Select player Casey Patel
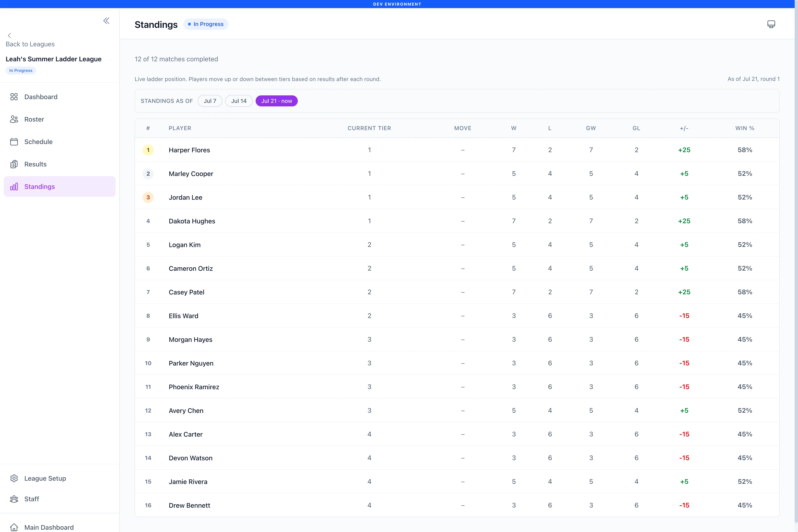This screenshot has width=798, height=532. [x=187, y=292]
